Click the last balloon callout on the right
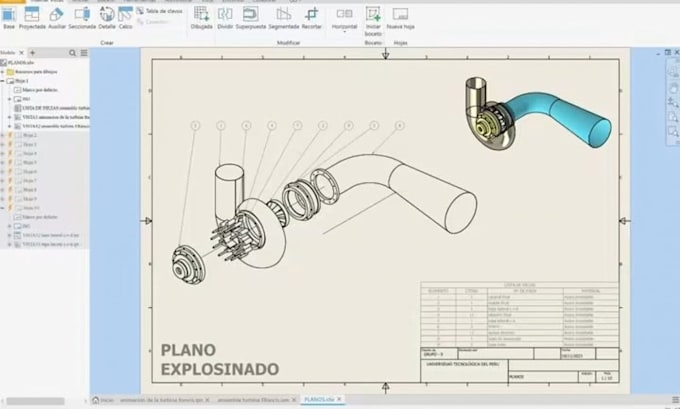The height and width of the screenshot is (409, 680). (x=399, y=125)
